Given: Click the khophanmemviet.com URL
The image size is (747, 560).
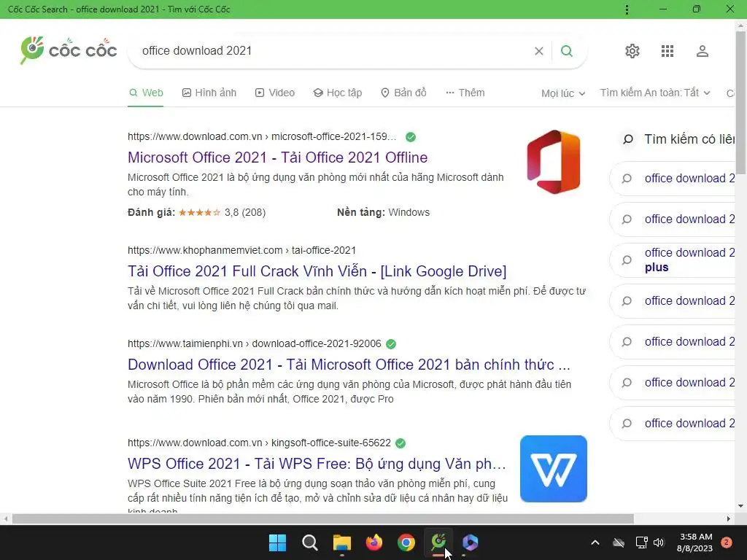Looking at the screenshot, I should pos(241,251).
